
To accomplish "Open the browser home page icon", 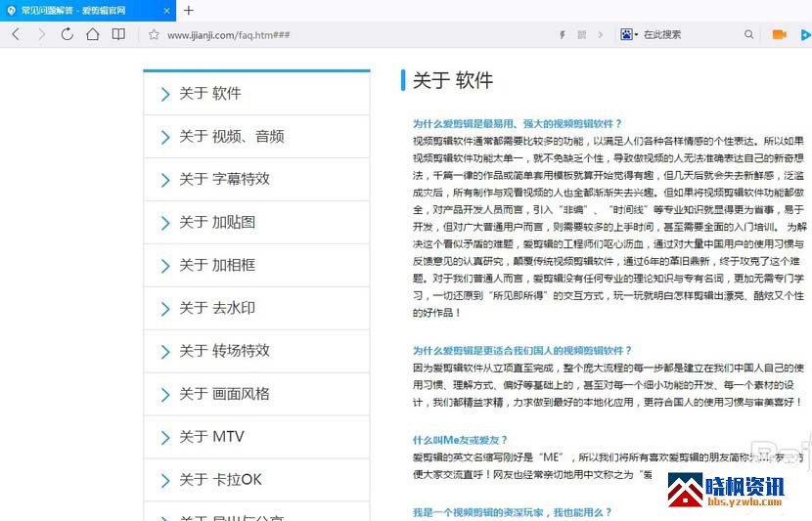I will [93, 34].
